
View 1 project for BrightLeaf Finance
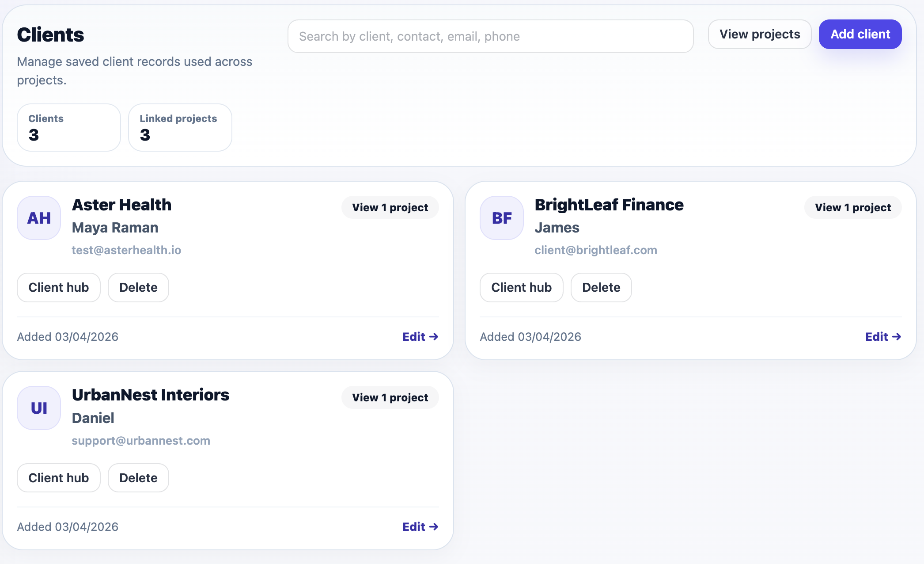point(853,207)
